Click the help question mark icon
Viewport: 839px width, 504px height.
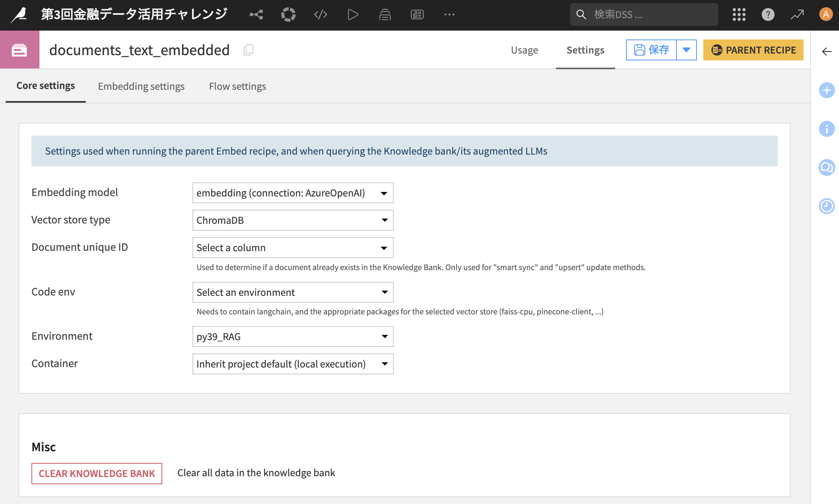tap(768, 15)
